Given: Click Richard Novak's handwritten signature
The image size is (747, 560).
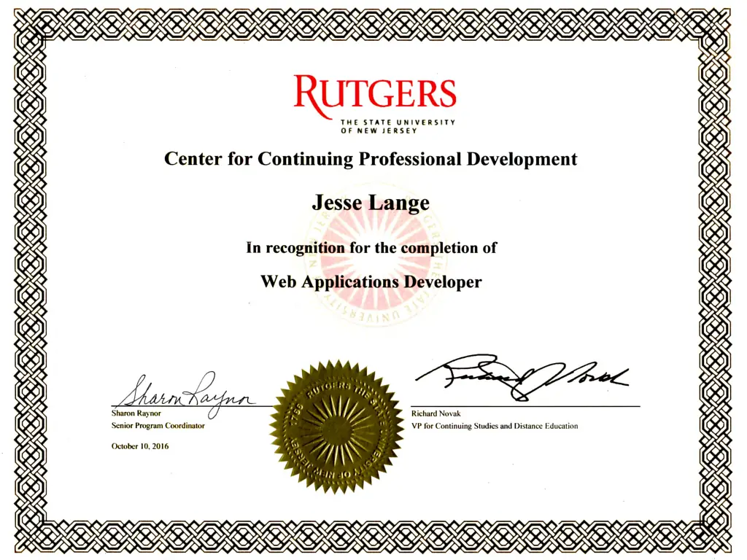Looking at the screenshot, I should (x=522, y=377).
